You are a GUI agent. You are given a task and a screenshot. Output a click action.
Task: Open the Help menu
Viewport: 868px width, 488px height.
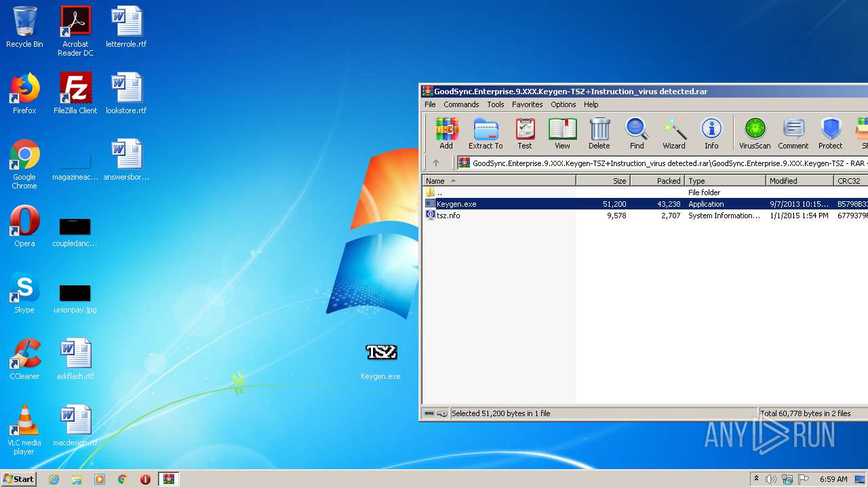pos(591,104)
